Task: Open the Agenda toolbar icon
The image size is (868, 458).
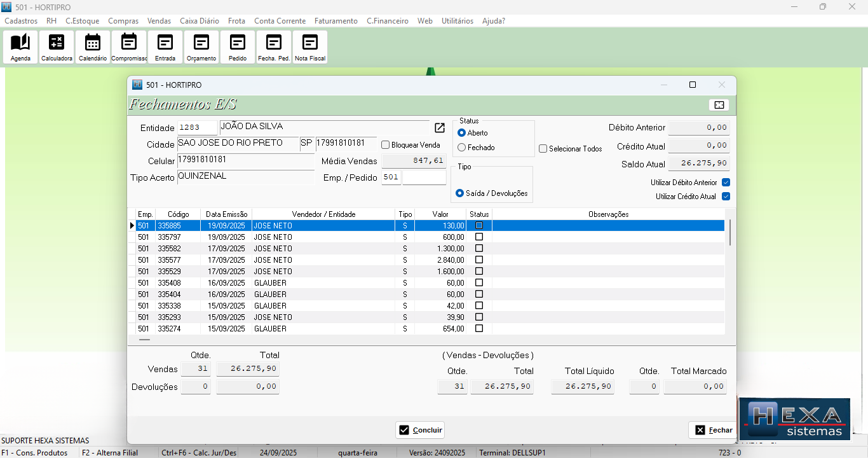Action: coord(20,47)
